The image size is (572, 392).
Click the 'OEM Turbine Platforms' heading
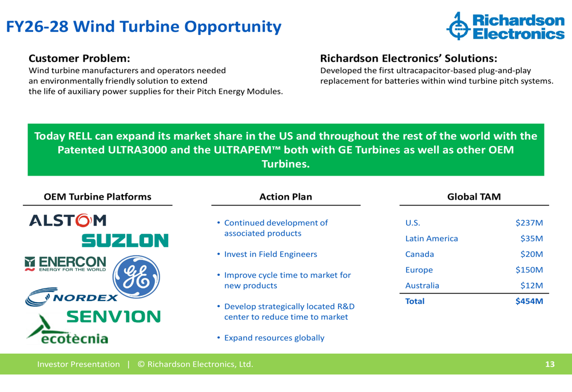pos(97,197)
